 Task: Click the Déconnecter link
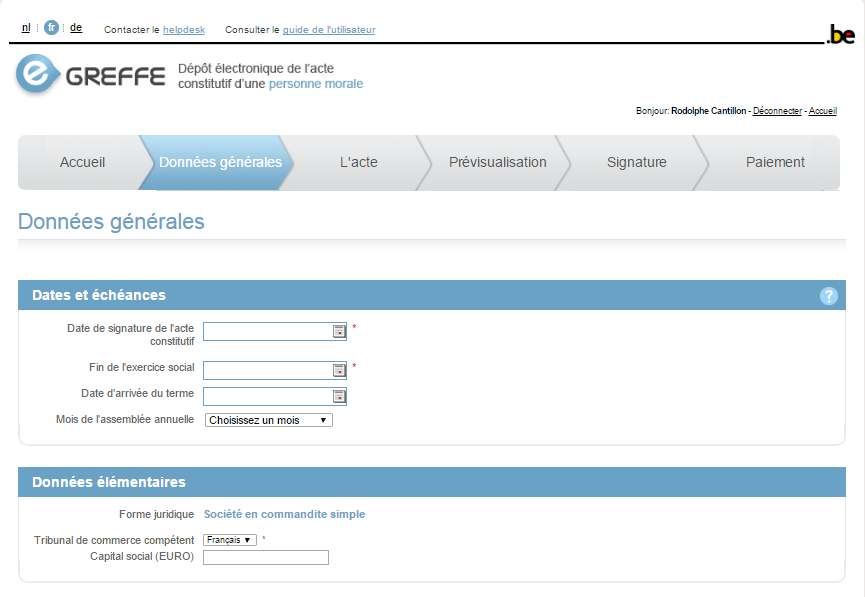click(x=777, y=111)
